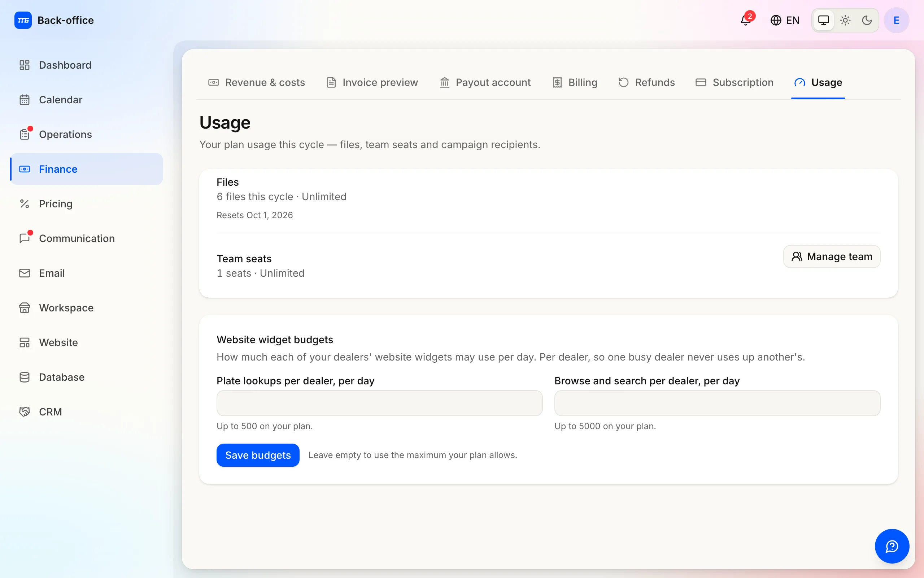
Task: Click the Subscription card icon
Action: 701,83
